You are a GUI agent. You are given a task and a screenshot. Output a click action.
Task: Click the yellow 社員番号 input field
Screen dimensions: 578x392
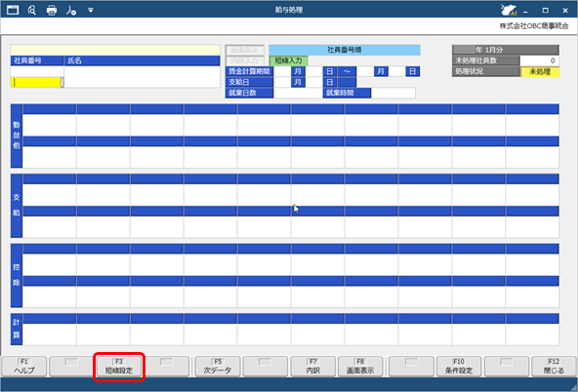pos(36,83)
